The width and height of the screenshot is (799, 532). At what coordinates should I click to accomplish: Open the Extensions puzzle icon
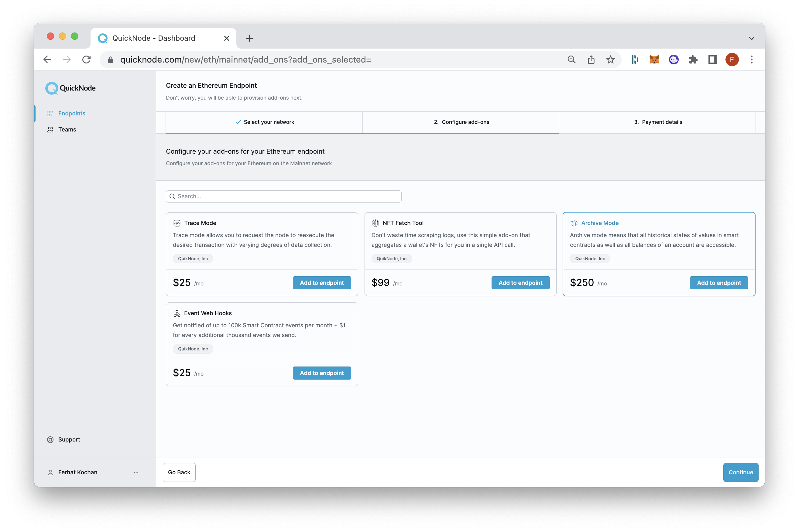point(693,60)
